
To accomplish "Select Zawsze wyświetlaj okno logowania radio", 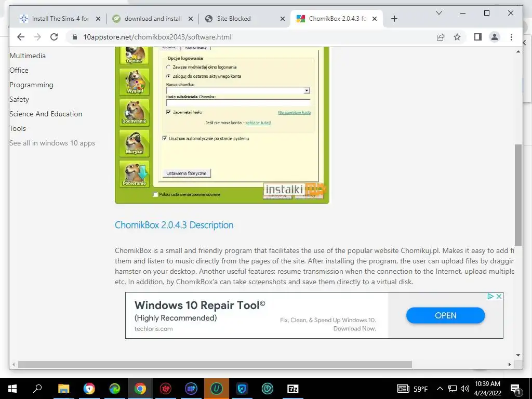I will point(168,67).
